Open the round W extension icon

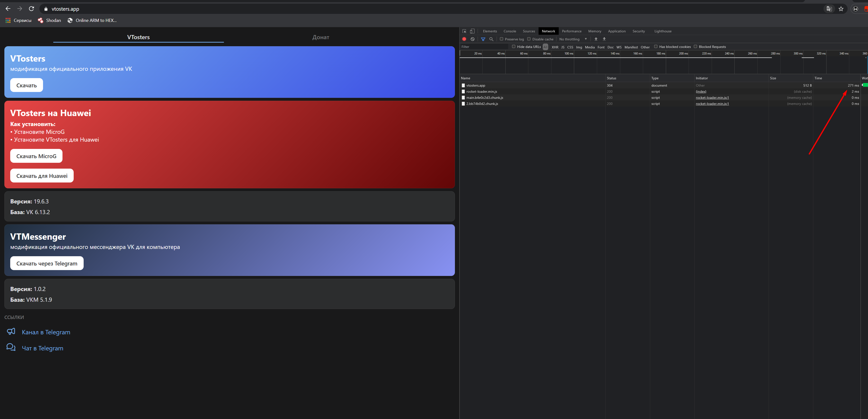(856, 9)
